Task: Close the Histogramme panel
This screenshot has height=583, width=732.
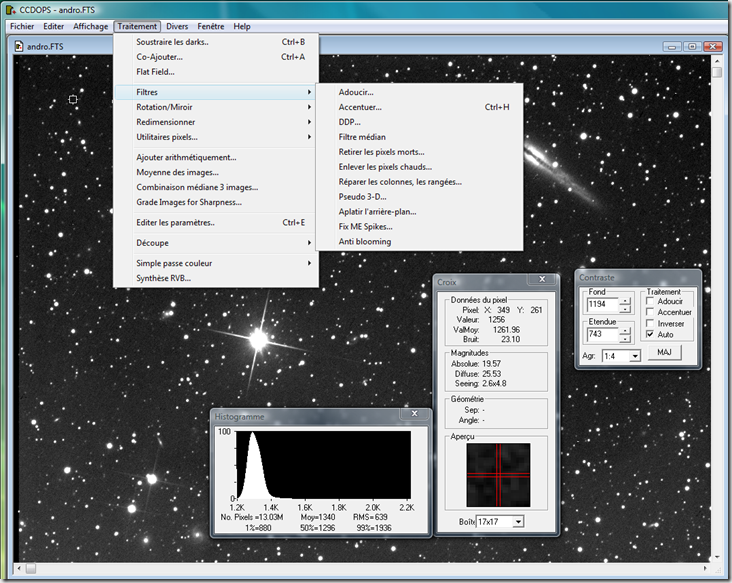Action: (x=414, y=414)
